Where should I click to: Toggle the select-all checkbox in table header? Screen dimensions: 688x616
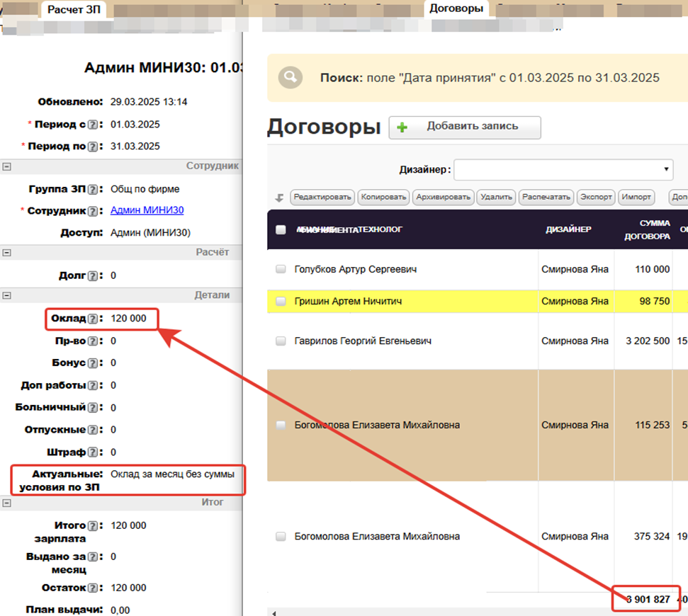coord(281,229)
